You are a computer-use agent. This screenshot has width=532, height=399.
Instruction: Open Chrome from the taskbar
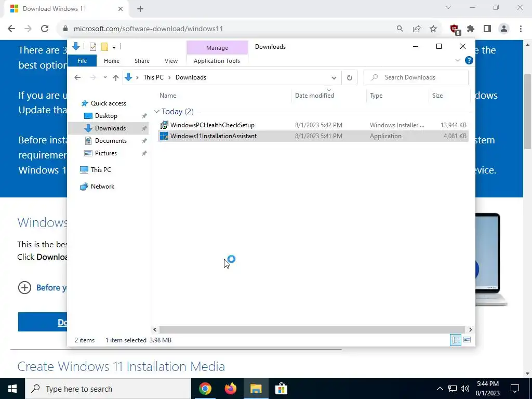tap(205, 389)
